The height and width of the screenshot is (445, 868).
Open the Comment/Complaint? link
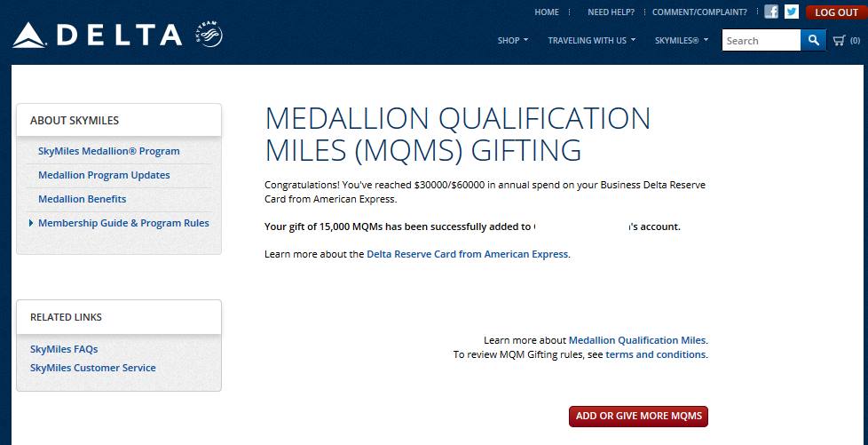point(699,12)
